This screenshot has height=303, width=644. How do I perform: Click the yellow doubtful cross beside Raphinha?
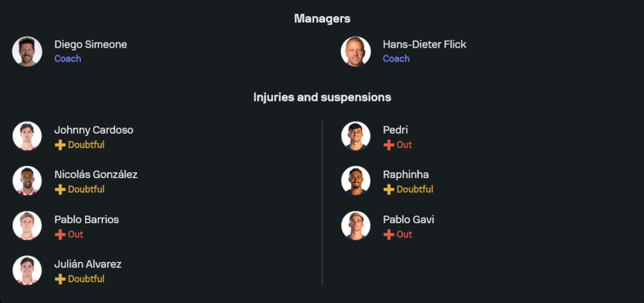[x=388, y=189]
